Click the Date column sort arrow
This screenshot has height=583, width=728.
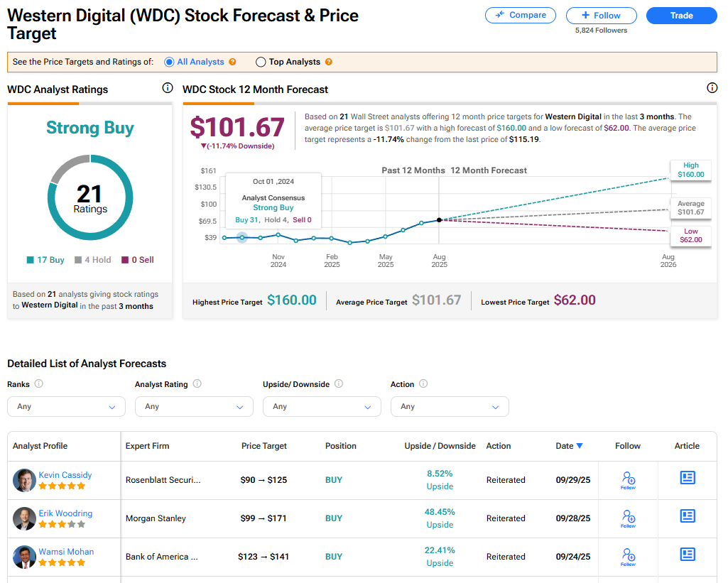tap(580, 446)
